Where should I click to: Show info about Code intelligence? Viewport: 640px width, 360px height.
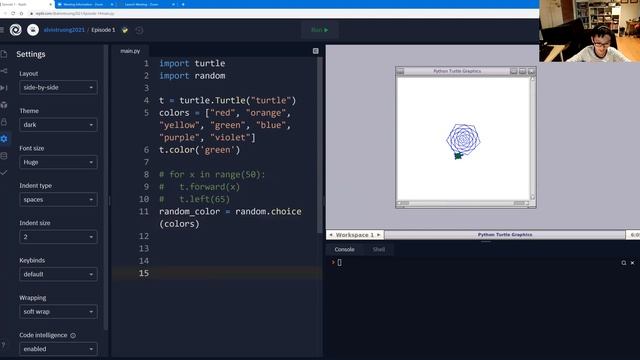click(73, 336)
